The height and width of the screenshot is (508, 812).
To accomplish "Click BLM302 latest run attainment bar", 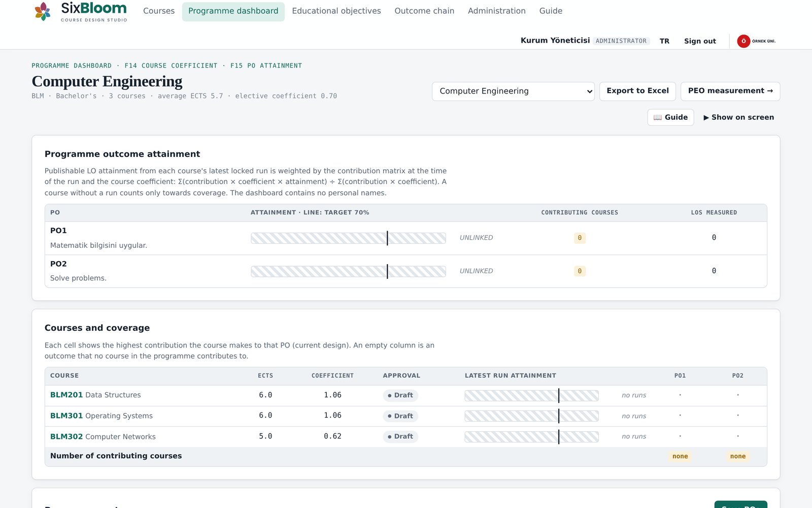I will click(x=531, y=437).
